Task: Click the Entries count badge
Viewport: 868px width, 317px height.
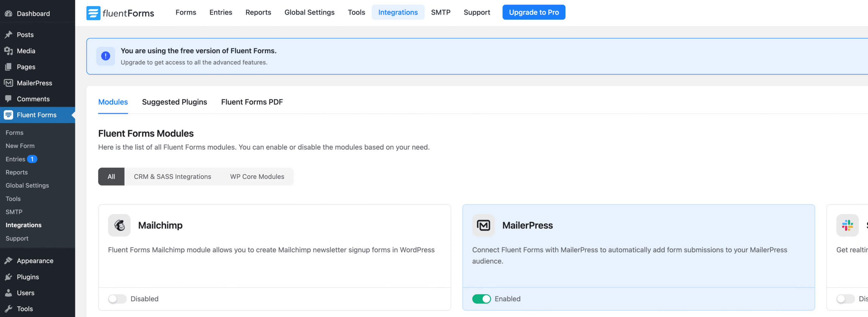Action: pos(32,158)
